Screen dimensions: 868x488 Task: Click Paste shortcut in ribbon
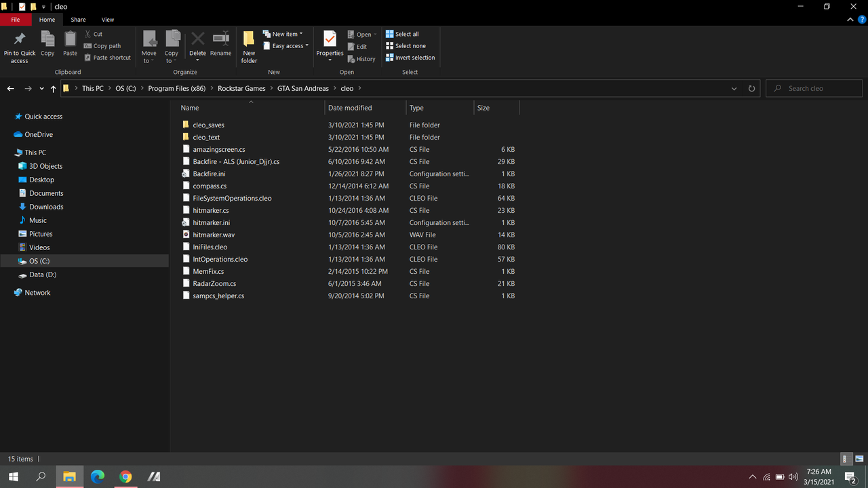pos(107,58)
